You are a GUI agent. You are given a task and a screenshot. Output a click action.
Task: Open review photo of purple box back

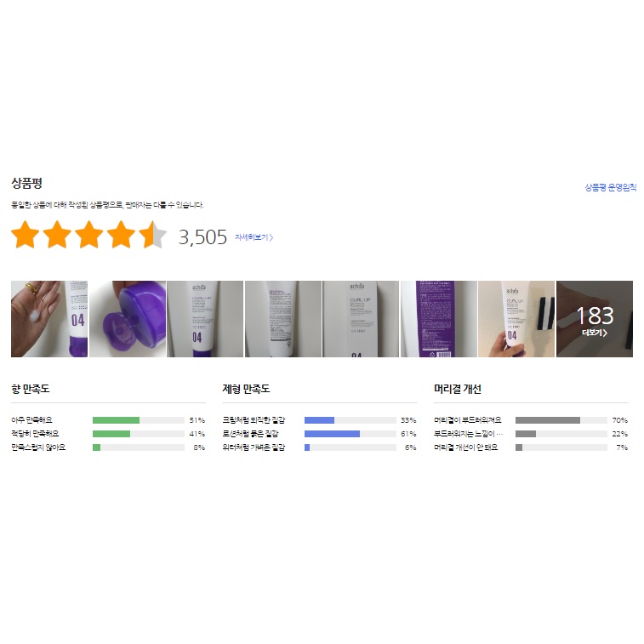click(439, 319)
